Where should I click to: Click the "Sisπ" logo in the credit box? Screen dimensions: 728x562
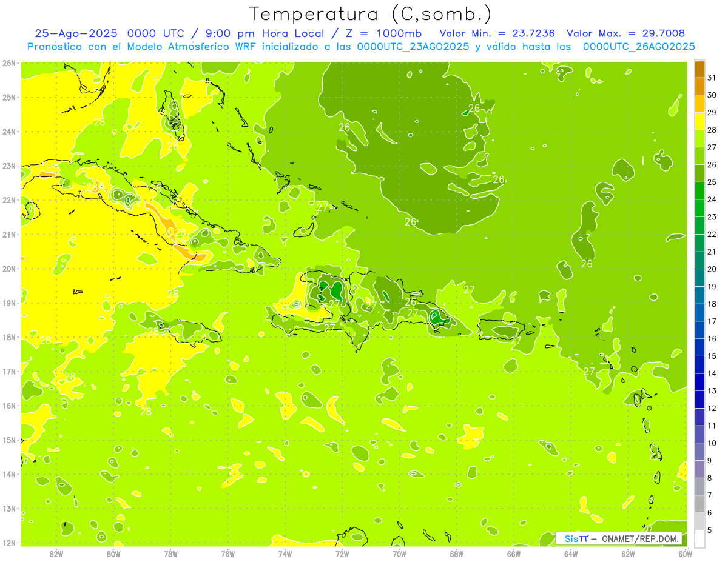coord(576,538)
